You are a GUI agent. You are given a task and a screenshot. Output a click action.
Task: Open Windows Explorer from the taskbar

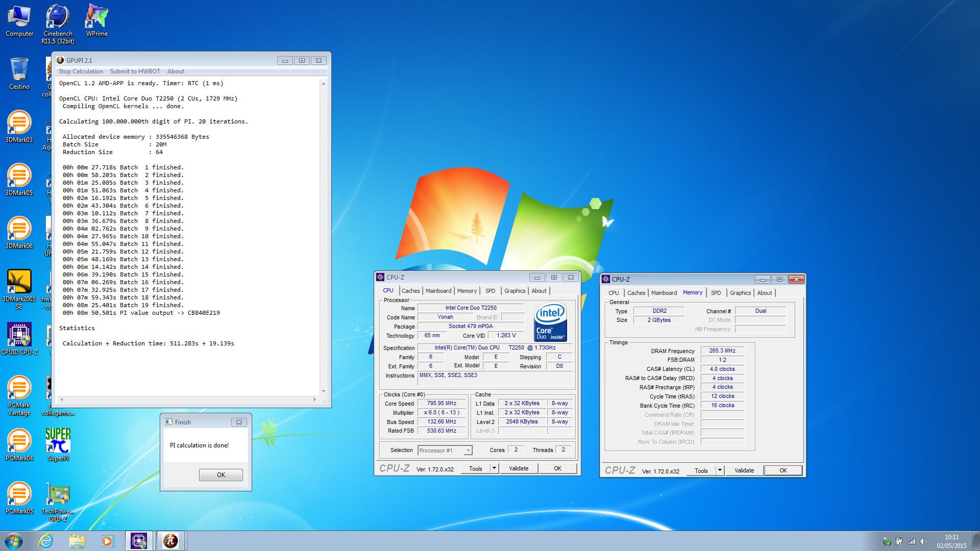point(77,541)
